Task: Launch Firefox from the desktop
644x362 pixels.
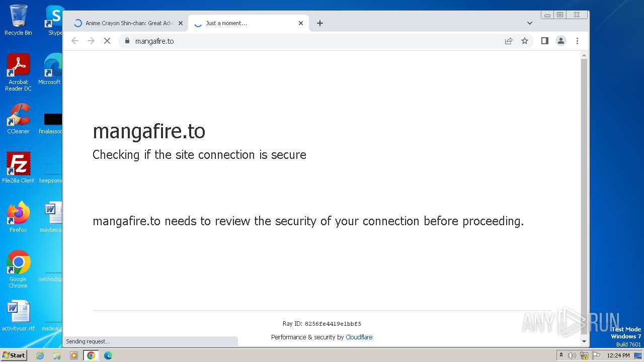Action: click(18, 217)
